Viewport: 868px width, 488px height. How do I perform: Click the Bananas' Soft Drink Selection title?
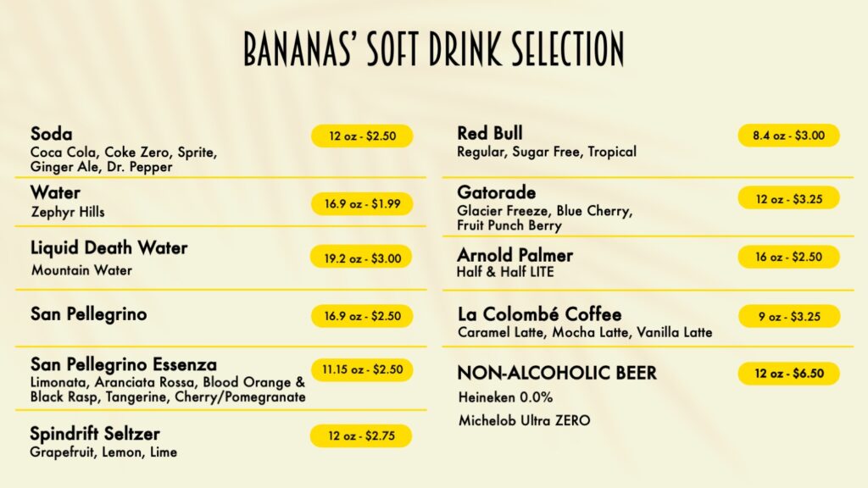pyautogui.click(x=434, y=48)
